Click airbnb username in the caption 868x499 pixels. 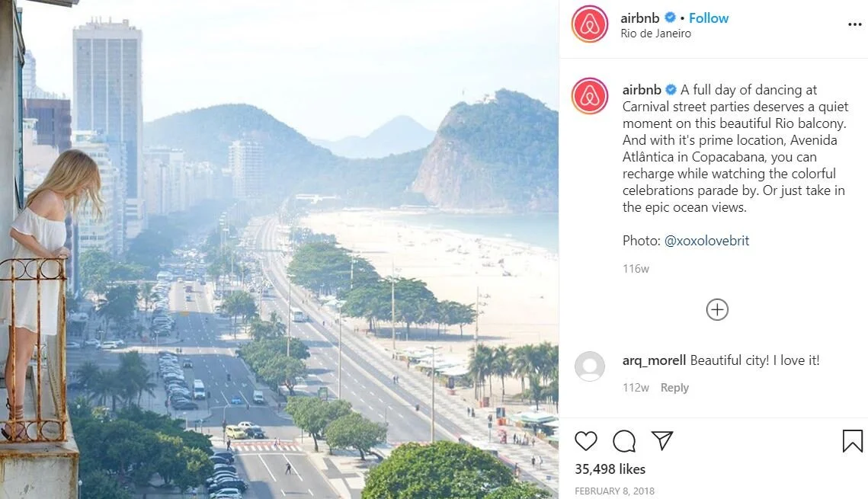click(642, 90)
